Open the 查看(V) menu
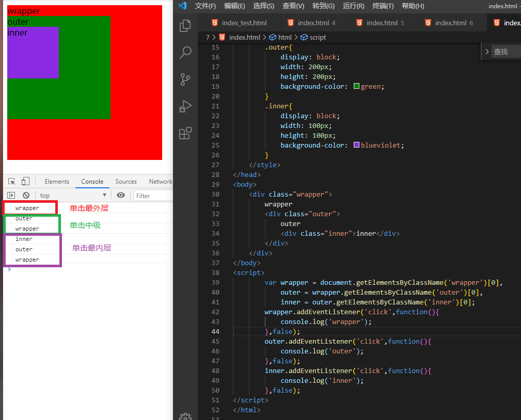The width and height of the screenshot is (521, 420). point(293,6)
